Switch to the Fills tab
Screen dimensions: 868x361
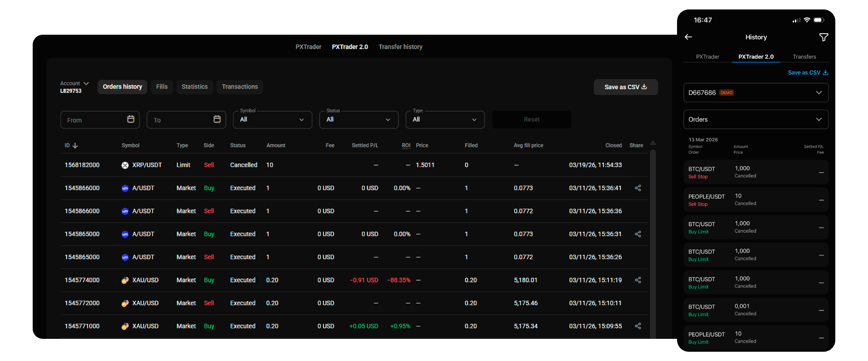click(x=162, y=87)
